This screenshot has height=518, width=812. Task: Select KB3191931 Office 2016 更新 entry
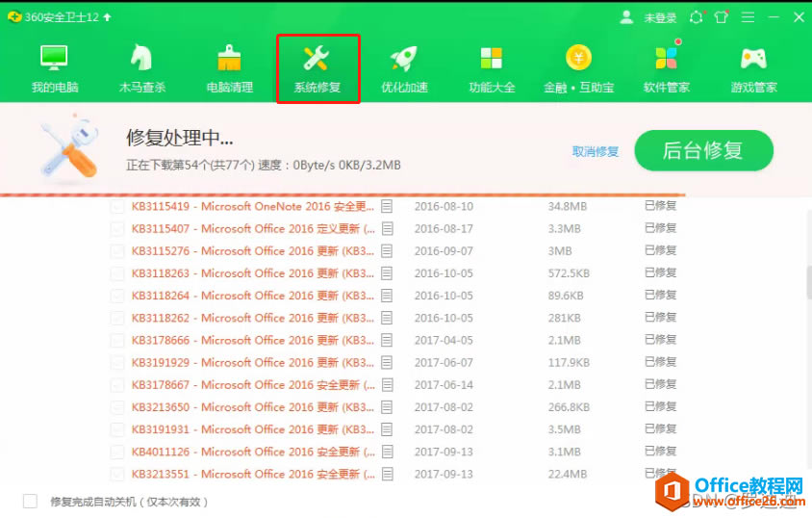[253, 429]
